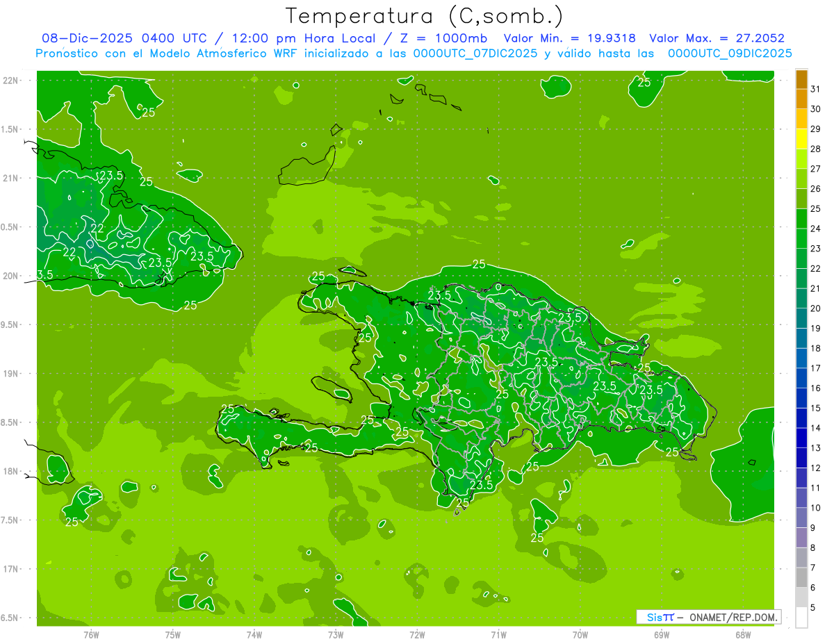Click the "74W" longitude axis label
Image resolution: width=834 pixels, height=644 pixels.
click(254, 635)
